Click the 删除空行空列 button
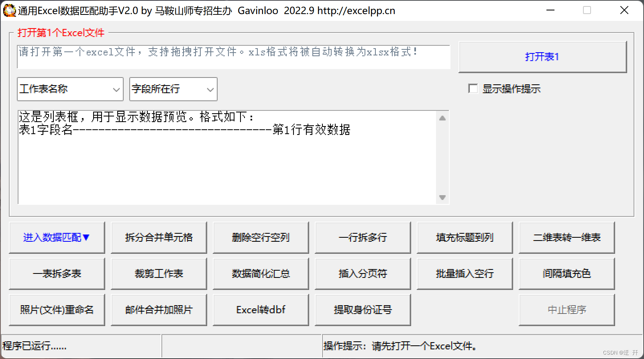The width and height of the screenshot is (644, 359). tap(261, 237)
